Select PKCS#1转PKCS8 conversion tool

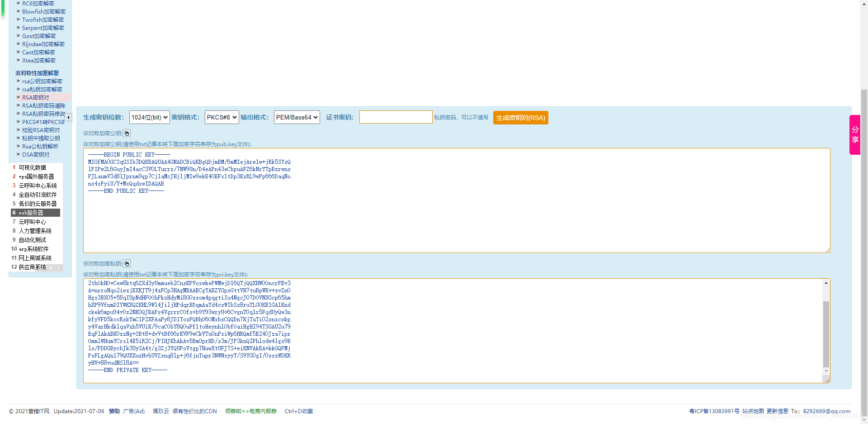coord(43,122)
